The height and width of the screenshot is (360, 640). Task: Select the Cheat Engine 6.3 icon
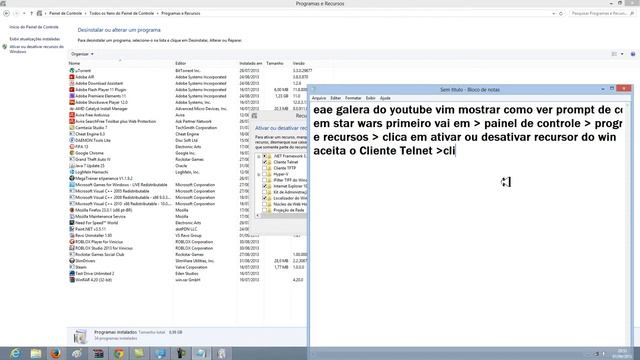(72, 134)
